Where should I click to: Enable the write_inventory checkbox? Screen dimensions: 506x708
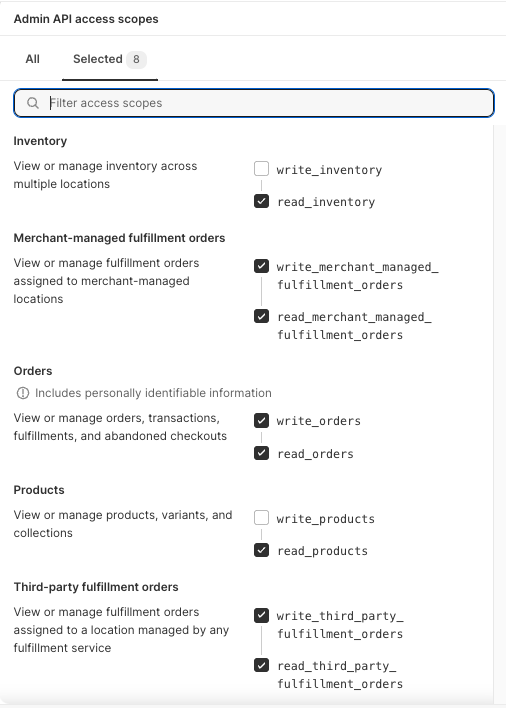[x=261, y=169]
